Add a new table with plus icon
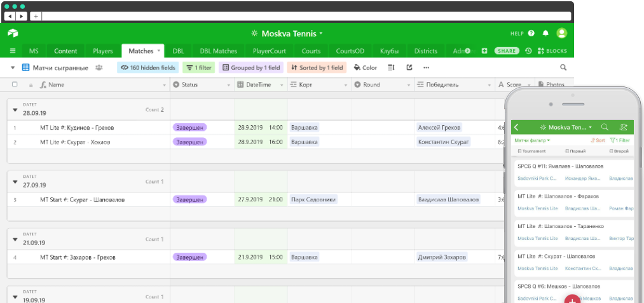Viewport: 644px width, 303px height. 484,51
